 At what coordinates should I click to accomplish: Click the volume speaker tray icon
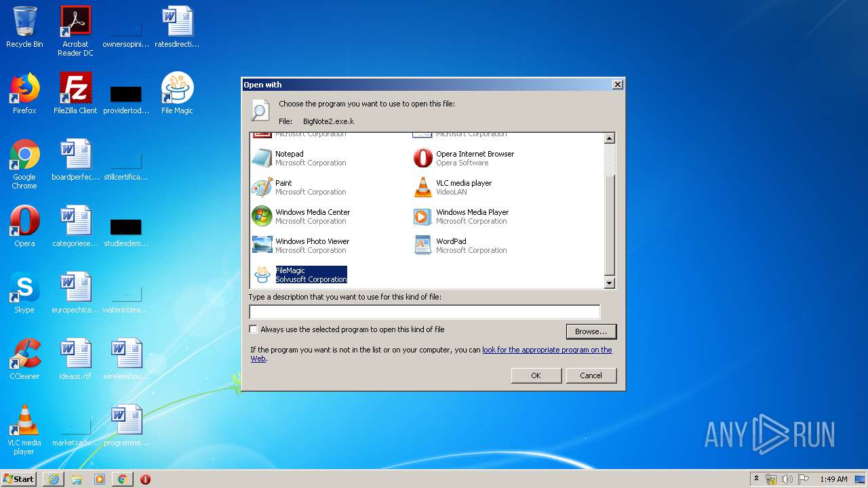coord(787,479)
